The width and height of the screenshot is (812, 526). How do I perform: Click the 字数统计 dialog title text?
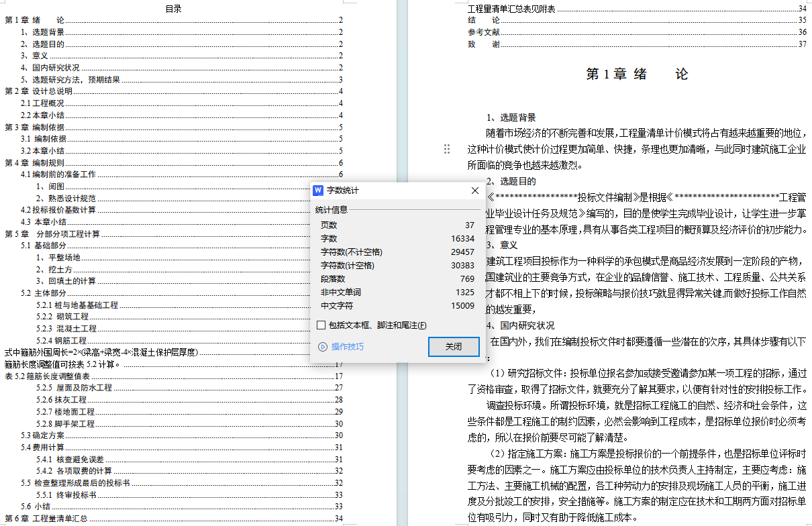343,191
